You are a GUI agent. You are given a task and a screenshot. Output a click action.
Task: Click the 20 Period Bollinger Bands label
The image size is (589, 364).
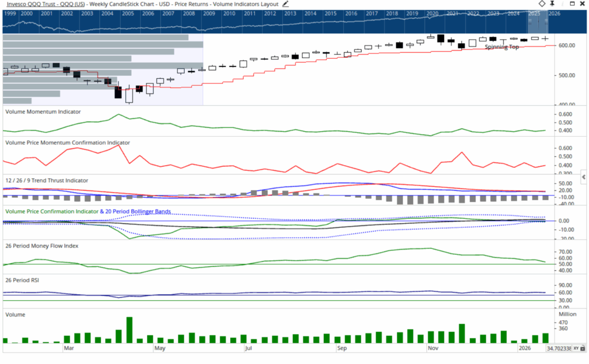point(138,212)
